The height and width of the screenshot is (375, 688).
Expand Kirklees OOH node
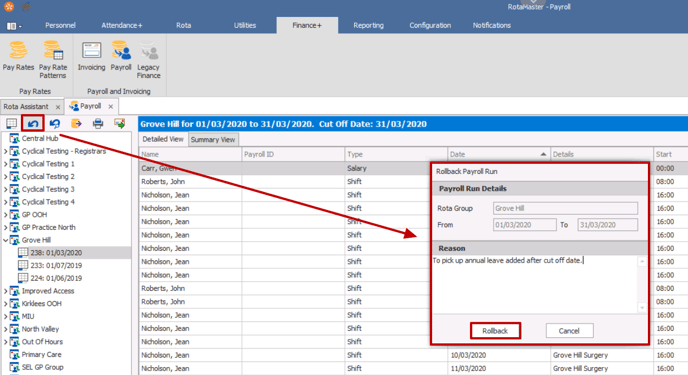pyautogui.click(x=5, y=304)
